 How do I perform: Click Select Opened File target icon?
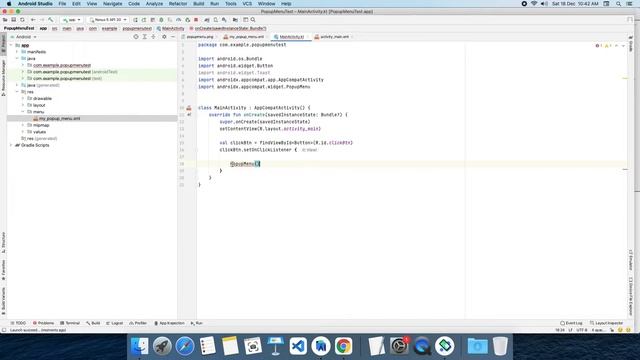pos(136,37)
